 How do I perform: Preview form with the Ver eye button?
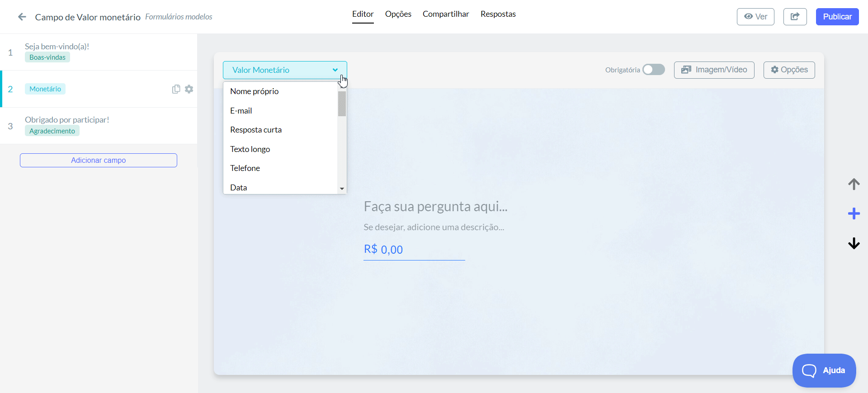[x=755, y=17]
